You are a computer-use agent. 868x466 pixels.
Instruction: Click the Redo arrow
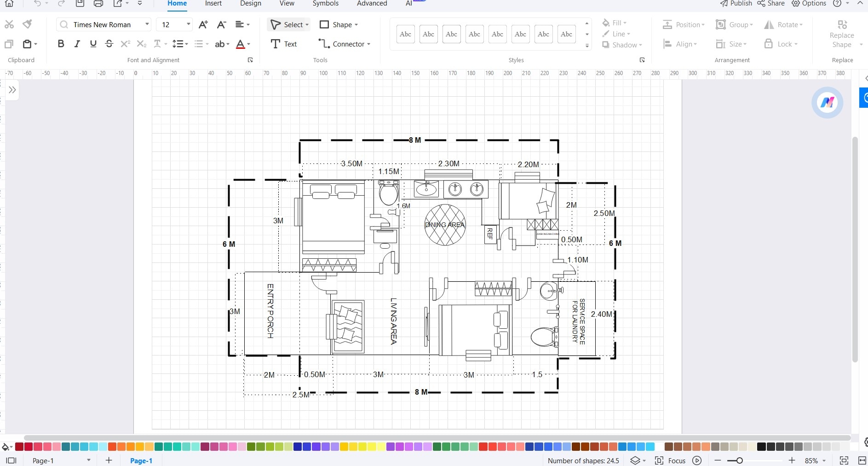(x=61, y=4)
